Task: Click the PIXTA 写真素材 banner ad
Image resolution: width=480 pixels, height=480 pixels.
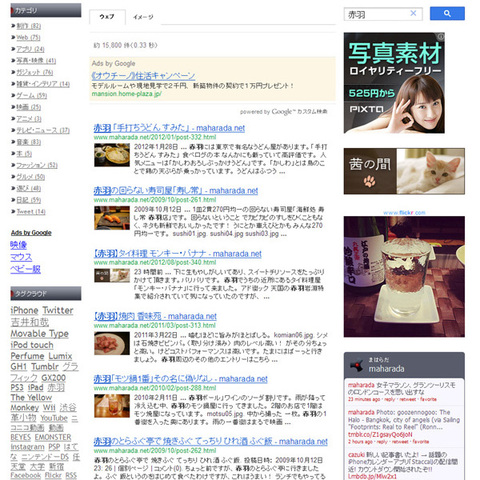Action: pyautogui.click(x=394, y=83)
